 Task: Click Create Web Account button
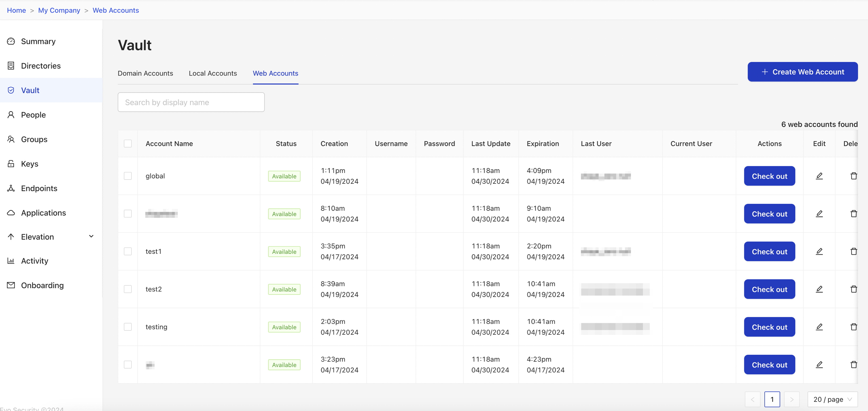803,72
